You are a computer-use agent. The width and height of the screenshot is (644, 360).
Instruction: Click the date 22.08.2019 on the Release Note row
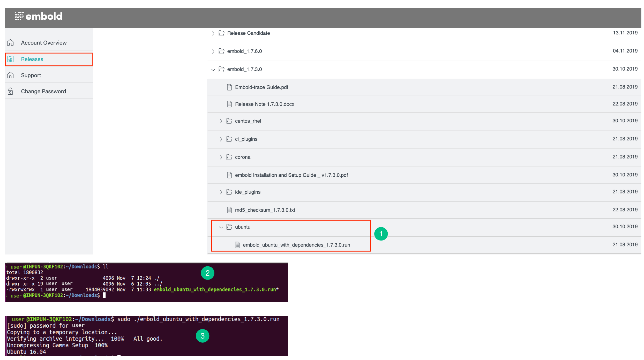click(625, 104)
